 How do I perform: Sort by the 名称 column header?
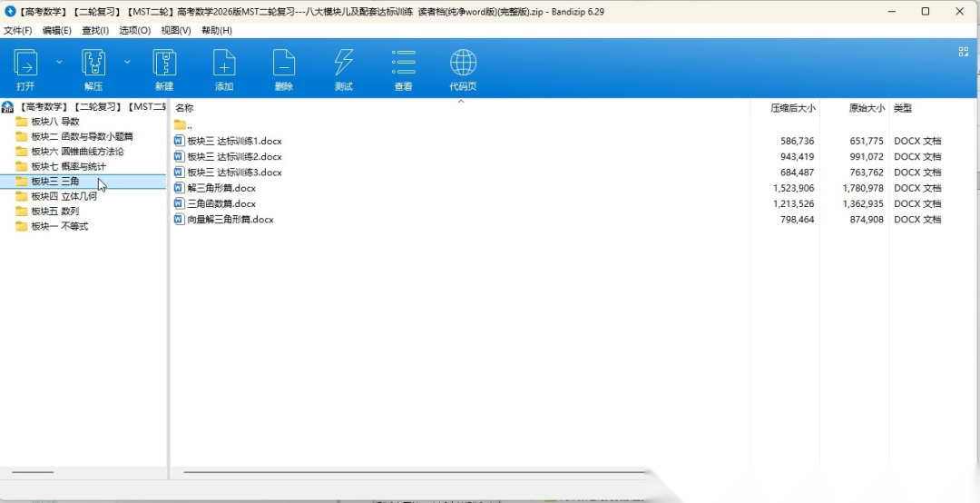(185, 108)
